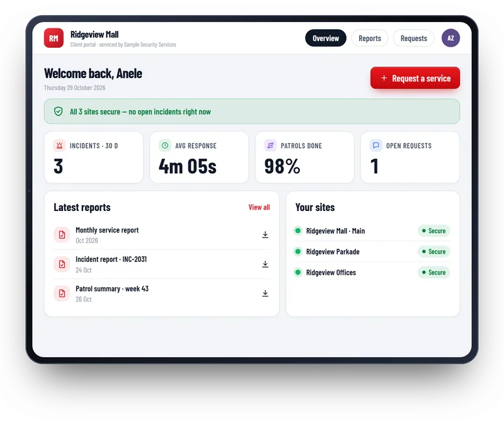The height and width of the screenshot is (422, 504).
Task: Click the Monthly service report title
Action: 107,230
